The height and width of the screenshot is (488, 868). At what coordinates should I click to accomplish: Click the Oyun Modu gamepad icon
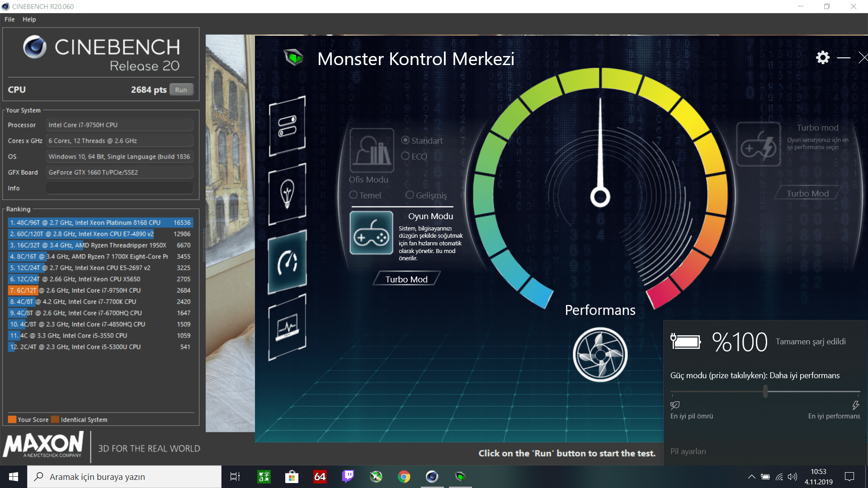click(x=371, y=233)
